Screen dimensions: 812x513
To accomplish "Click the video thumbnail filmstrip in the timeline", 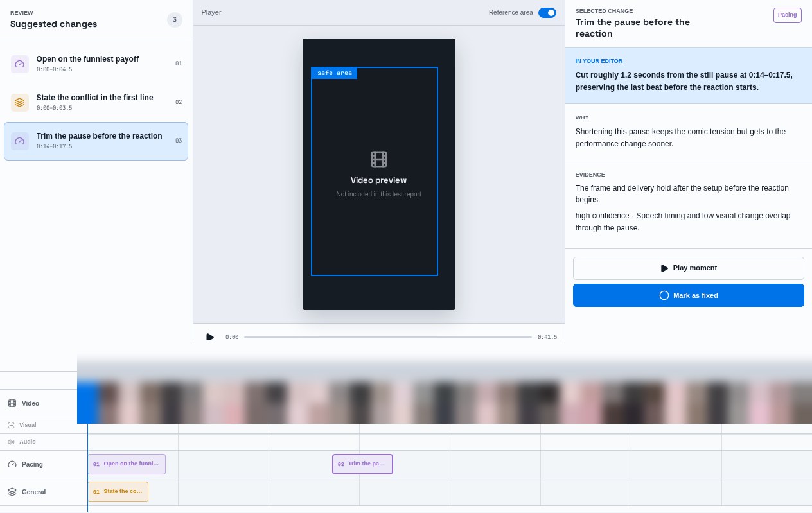I will [445, 403].
